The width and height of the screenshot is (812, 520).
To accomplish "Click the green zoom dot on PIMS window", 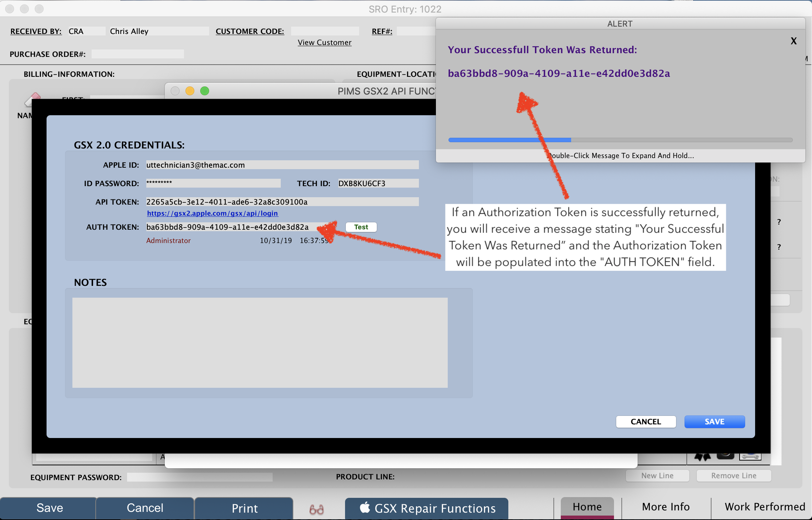I will 205,91.
